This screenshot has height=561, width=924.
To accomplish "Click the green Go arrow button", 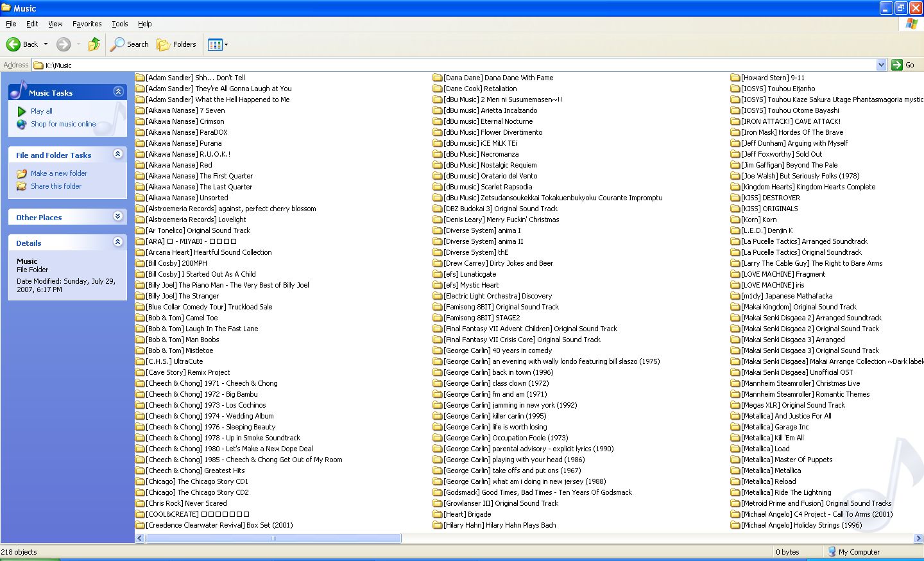I will pos(897,65).
